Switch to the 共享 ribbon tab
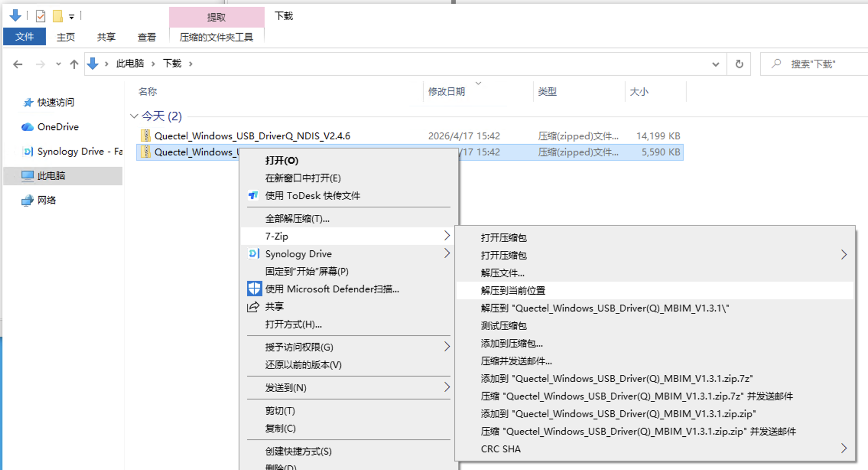Viewport: 868px width, 470px height. [x=106, y=37]
